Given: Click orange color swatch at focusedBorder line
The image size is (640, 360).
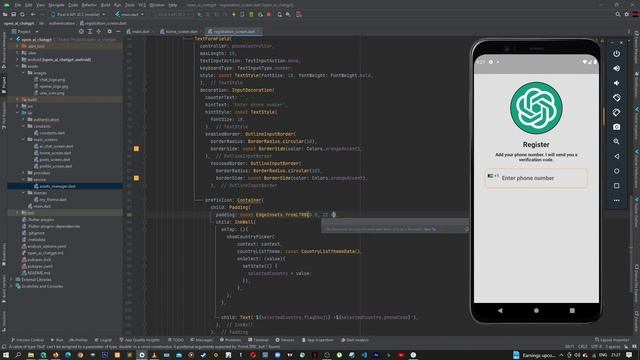Looking at the screenshot, I should [x=136, y=178].
